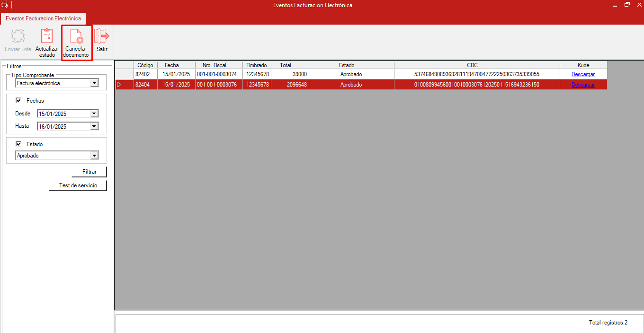Expand the Tipo Comprobante dropdown
The height and width of the screenshot is (333, 644).
(94, 83)
